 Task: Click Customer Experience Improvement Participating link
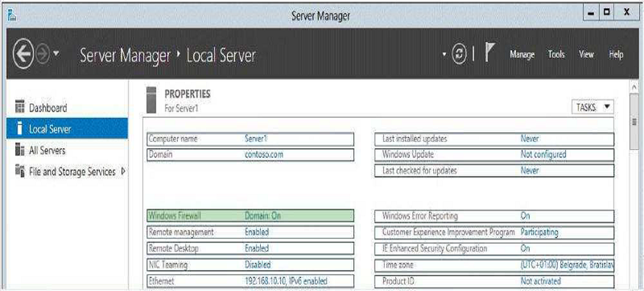[x=539, y=232]
